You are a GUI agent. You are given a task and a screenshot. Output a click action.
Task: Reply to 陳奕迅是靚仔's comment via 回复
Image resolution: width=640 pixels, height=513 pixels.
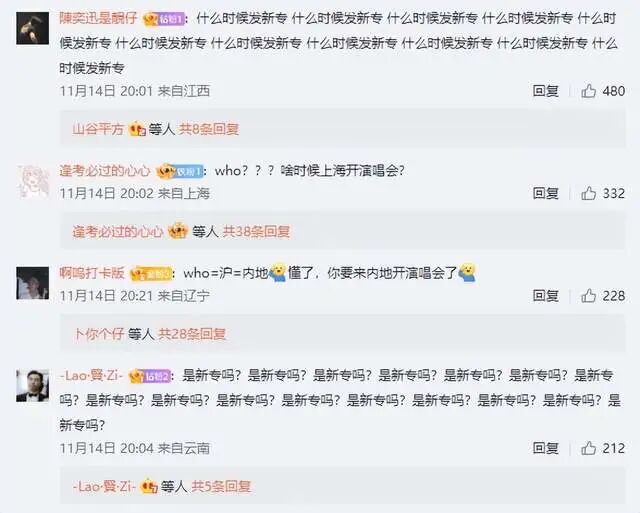pos(545,91)
